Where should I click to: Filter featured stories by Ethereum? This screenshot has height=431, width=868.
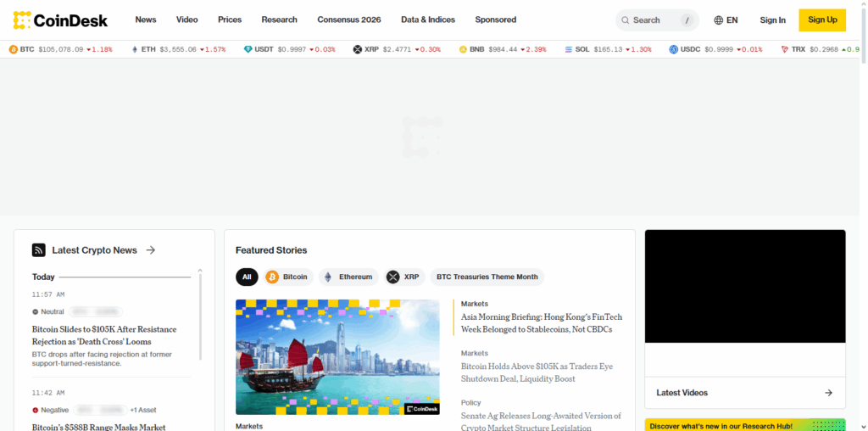pyautogui.click(x=348, y=277)
